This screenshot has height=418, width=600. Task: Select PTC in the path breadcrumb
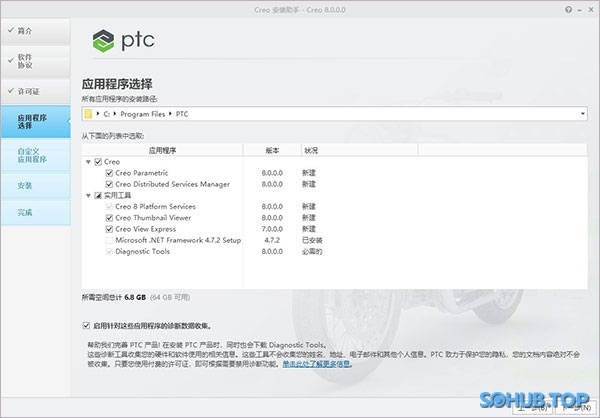click(182, 114)
